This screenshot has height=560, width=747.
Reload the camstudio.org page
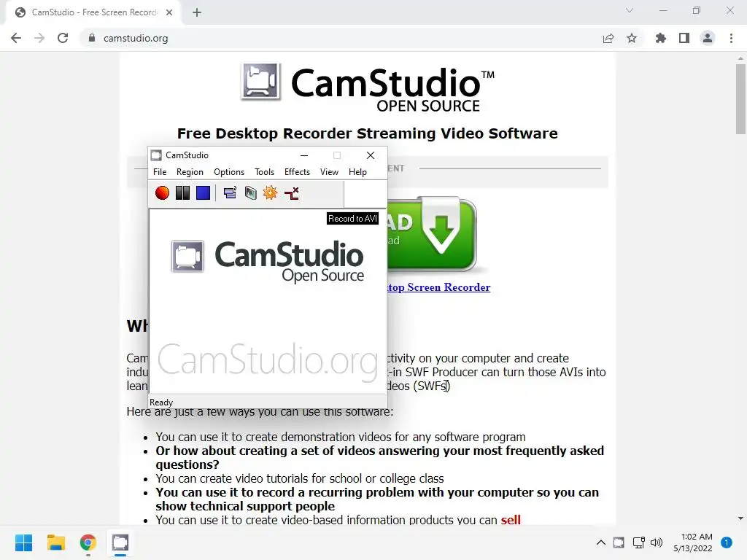[63, 38]
